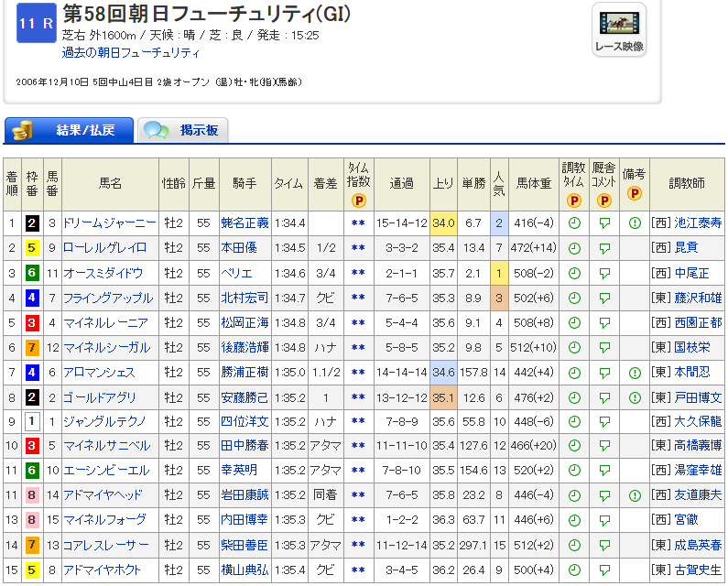Open horse page for ドリームジャーニー
Viewport: 728px width, 586px height.
[110, 222]
